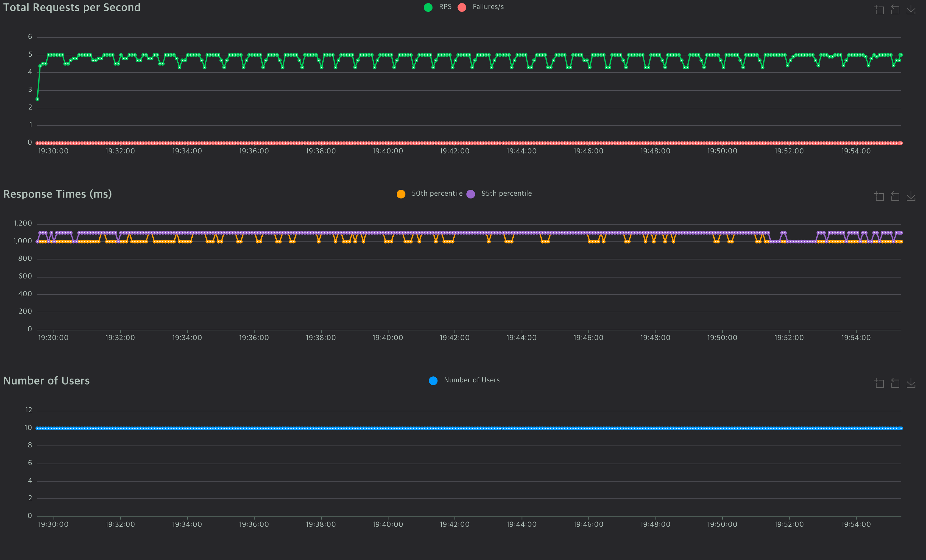Screen dimensions: 926x560
Task: Toggle Failures/s series in legend
Action: 488,7
